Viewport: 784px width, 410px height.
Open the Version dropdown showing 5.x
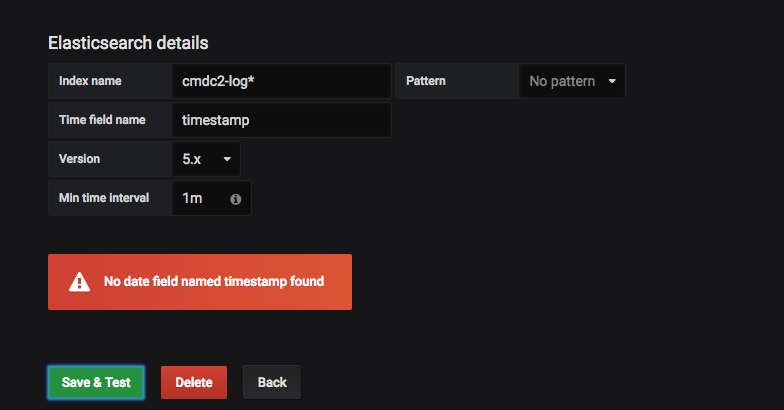click(x=206, y=159)
